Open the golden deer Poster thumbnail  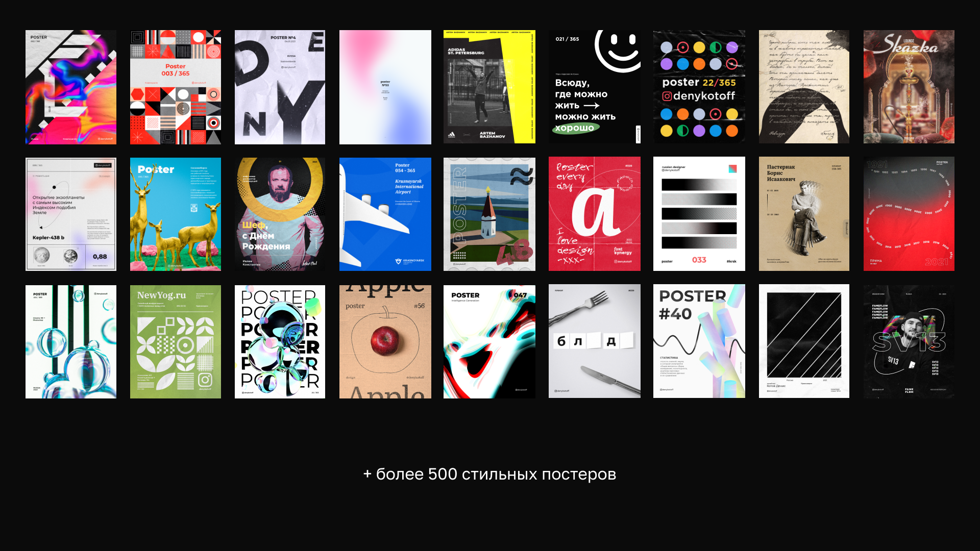coord(175,214)
